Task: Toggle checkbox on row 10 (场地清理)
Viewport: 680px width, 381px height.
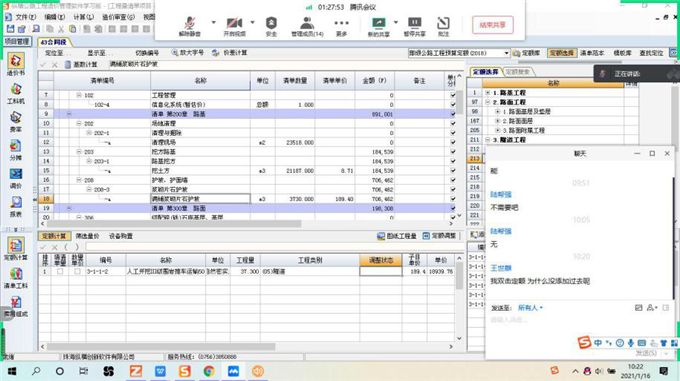Action: tap(453, 124)
